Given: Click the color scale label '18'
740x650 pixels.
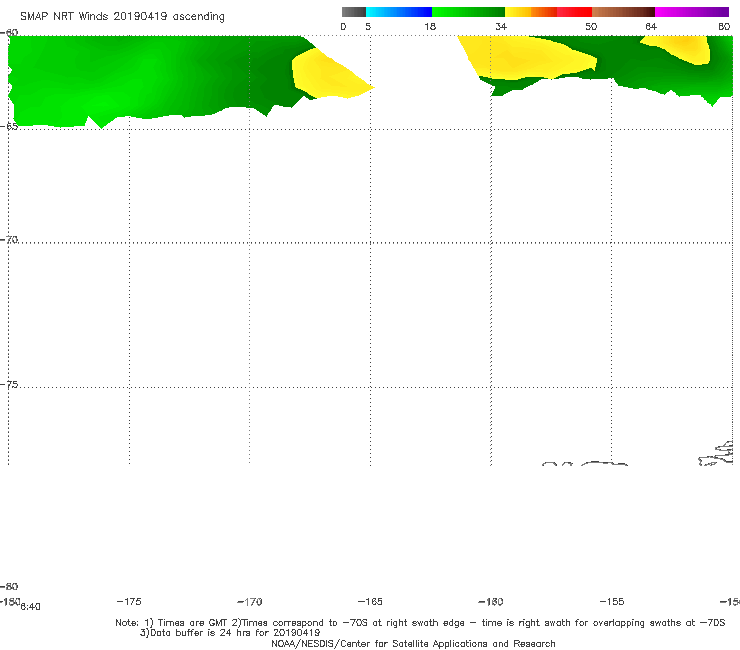Looking at the screenshot, I should [x=430, y=26].
